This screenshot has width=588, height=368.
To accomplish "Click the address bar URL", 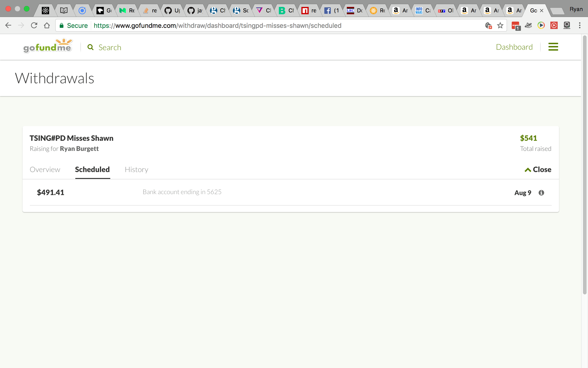I will pyautogui.click(x=217, y=26).
